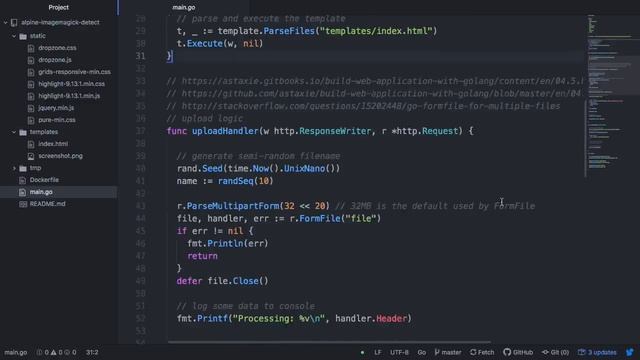Open pure-min.css file
Image resolution: width=640 pixels, height=360 pixels.
(x=57, y=120)
